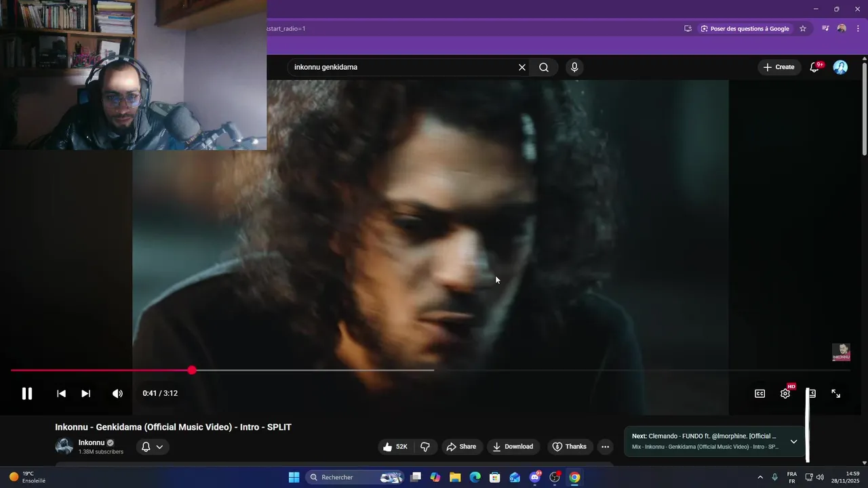Bookmark this page with the star
The width and height of the screenshot is (868, 488).
point(803,28)
